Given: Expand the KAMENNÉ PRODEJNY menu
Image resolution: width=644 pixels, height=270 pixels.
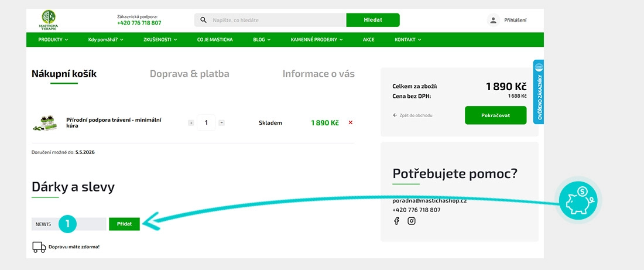Looking at the screenshot, I should tap(317, 40).
